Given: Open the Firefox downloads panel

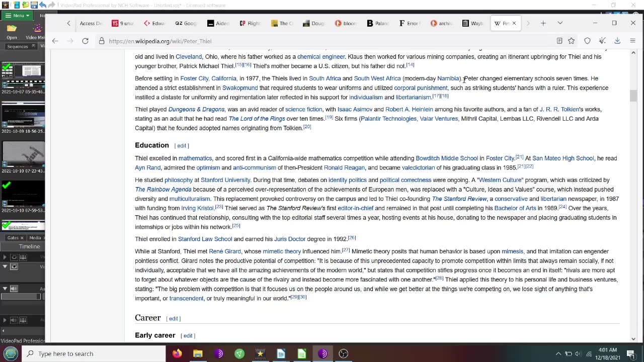Looking at the screenshot, I should tap(617, 41).
